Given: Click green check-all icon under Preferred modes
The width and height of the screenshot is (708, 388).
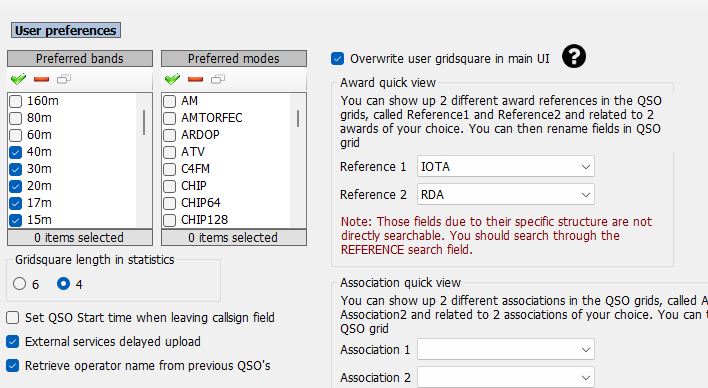Looking at the screenshot, I should (x=172, y=79).
